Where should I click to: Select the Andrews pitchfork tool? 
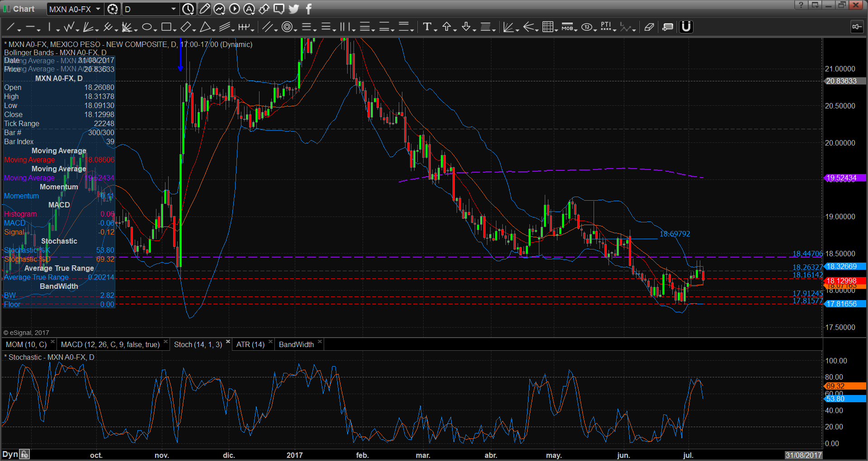108,27
